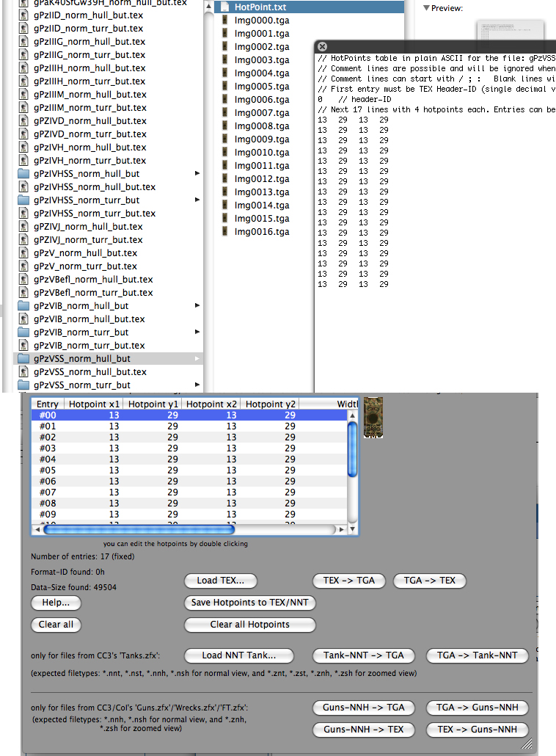Expand gPzVIB_norm_turr_but folder arrow
The width and height of the screenshot is (556, 756).
pyautogui.click(x=197, y=332)
